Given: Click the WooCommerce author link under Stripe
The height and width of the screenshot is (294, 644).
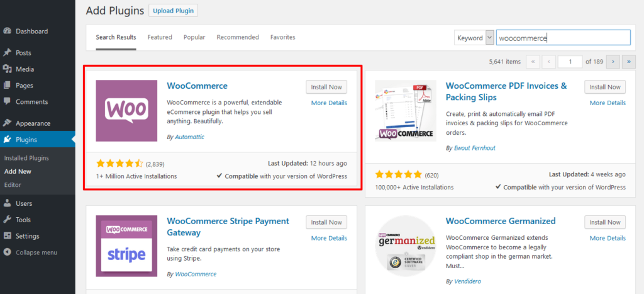Looking at the screenshot, I should (x=196, y=274).
